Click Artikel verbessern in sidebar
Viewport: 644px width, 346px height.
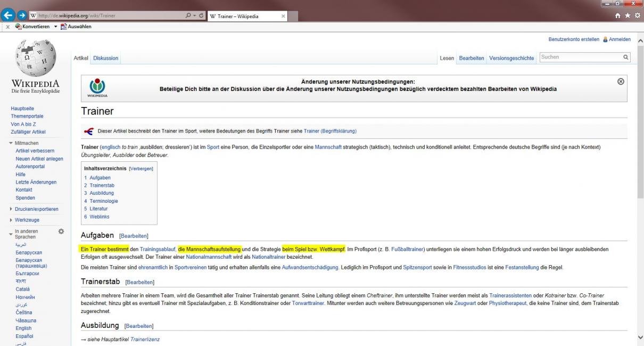[x=35, y=151]
